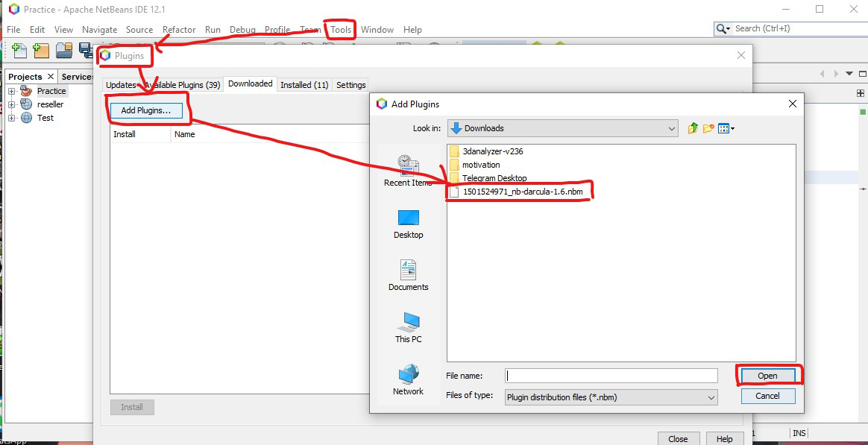
Task: Close the Add Plugins dialog
Action: coord(792,104)
